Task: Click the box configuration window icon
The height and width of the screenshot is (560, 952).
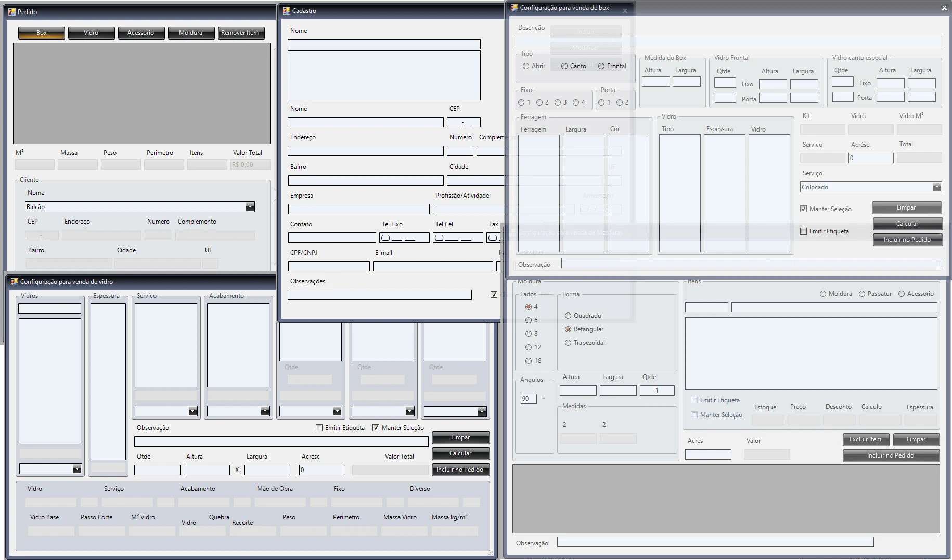Action: [x=514, y=8]
